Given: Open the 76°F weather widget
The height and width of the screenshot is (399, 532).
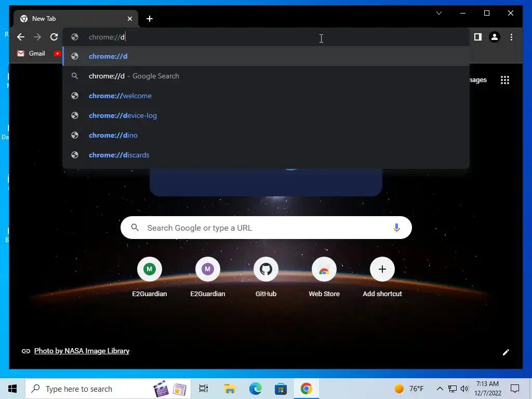Looking at the screenshot, I should (409, 389).
